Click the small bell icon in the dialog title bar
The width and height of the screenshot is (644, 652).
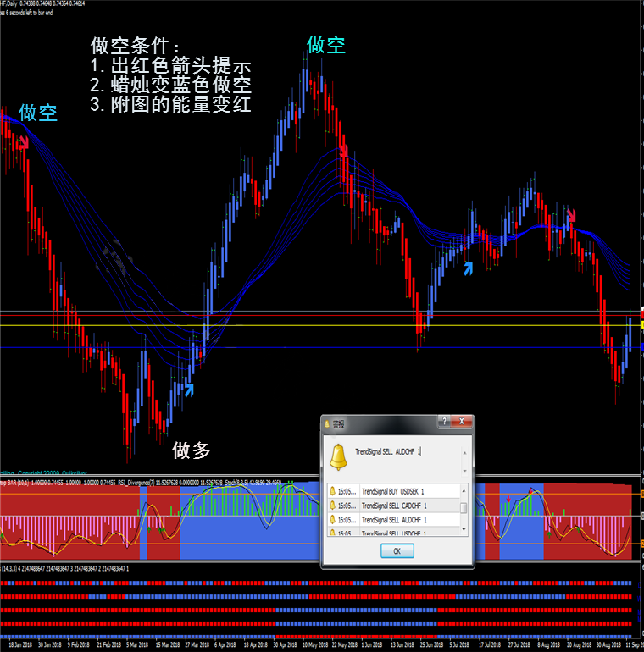pyautogui.click(x=327, y=423)
